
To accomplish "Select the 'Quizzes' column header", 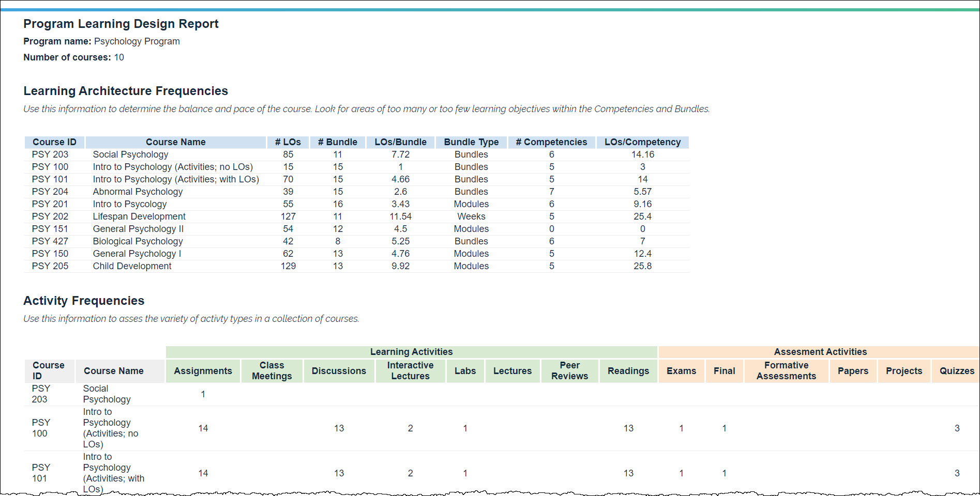I will coord(956,371).
